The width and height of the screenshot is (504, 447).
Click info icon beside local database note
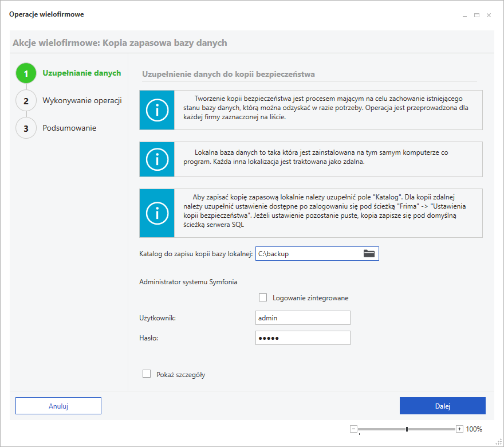(x=156, y=159)
